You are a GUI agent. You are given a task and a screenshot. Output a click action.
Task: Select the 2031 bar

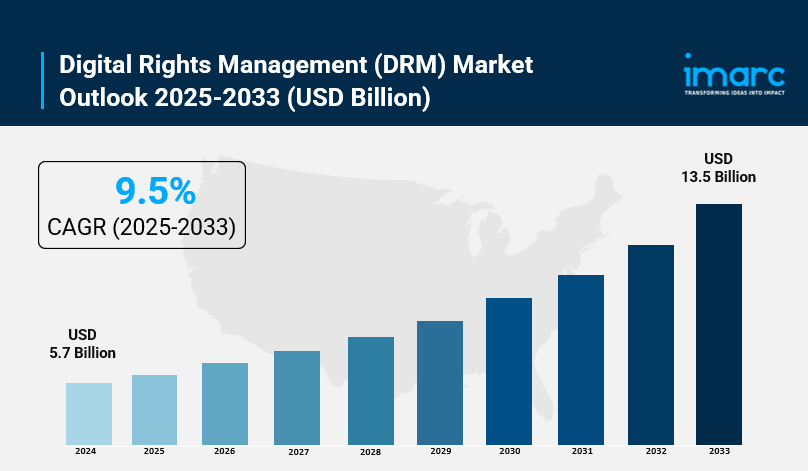(581, 359)
